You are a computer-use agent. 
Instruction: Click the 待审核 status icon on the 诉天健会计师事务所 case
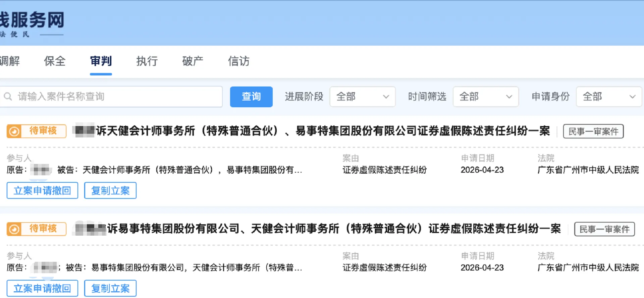pyautogui.click(x=14, y=131)
